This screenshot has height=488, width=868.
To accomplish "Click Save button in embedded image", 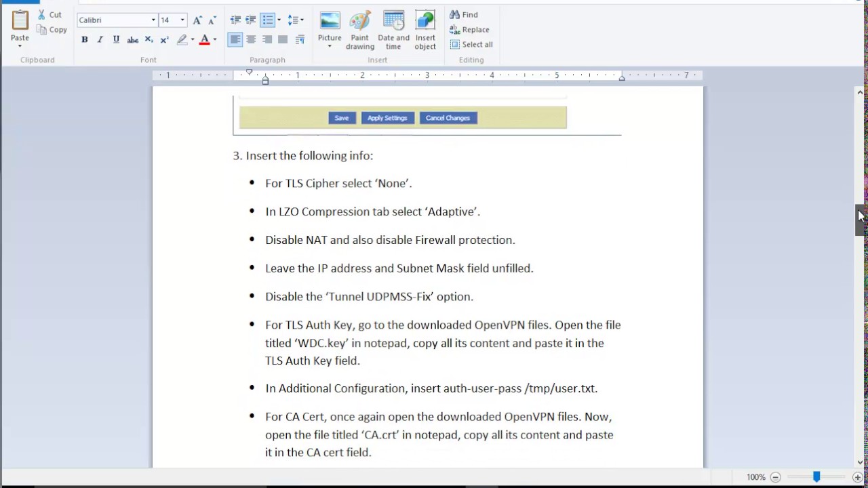I will 342,118.
